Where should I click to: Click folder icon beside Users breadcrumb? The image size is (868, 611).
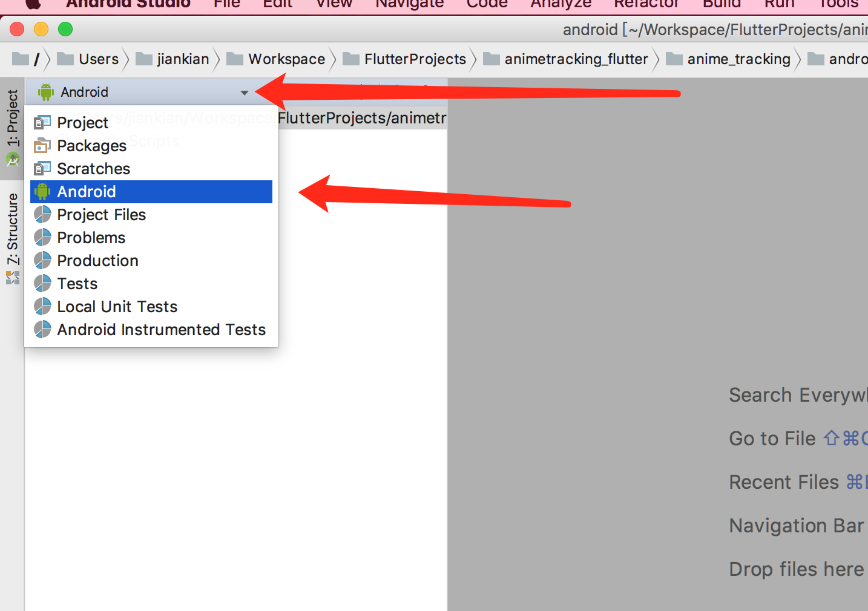point(65,59)
